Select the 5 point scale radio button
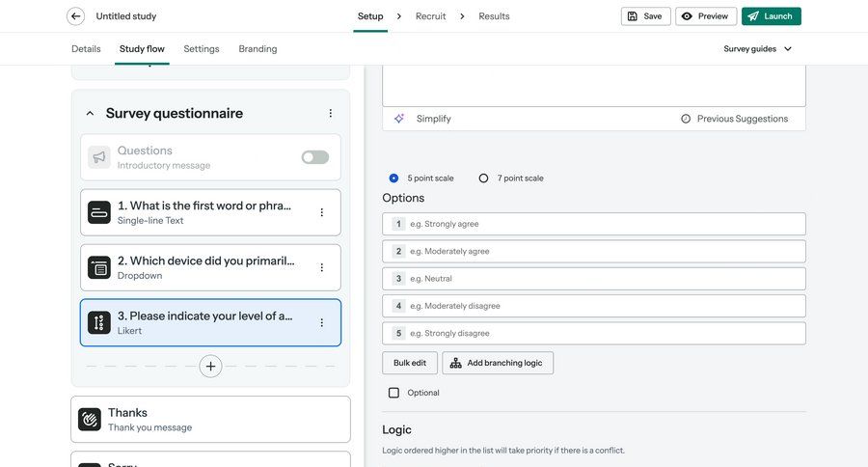This screenshot has width=868, height=467. [393, 179]
